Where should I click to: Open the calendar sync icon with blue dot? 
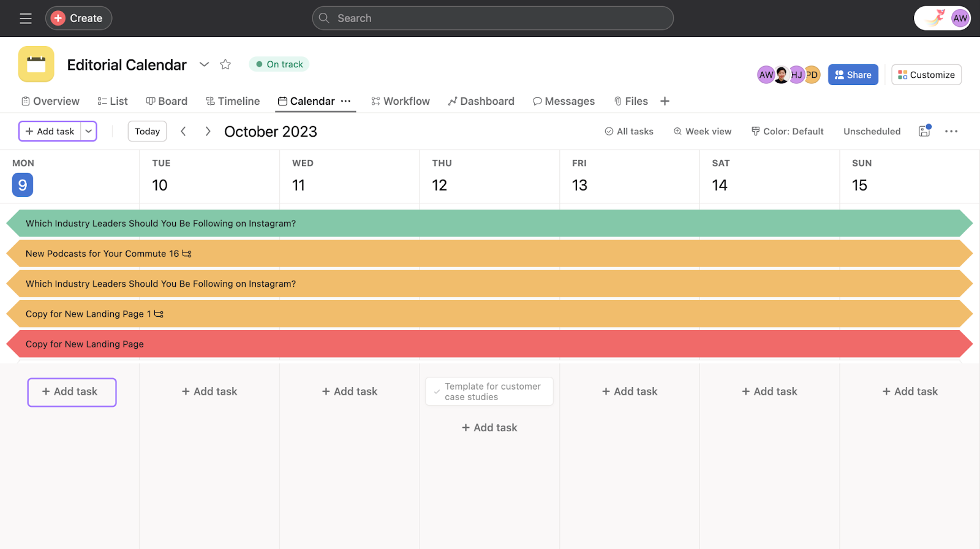click(x=924, y=131)
